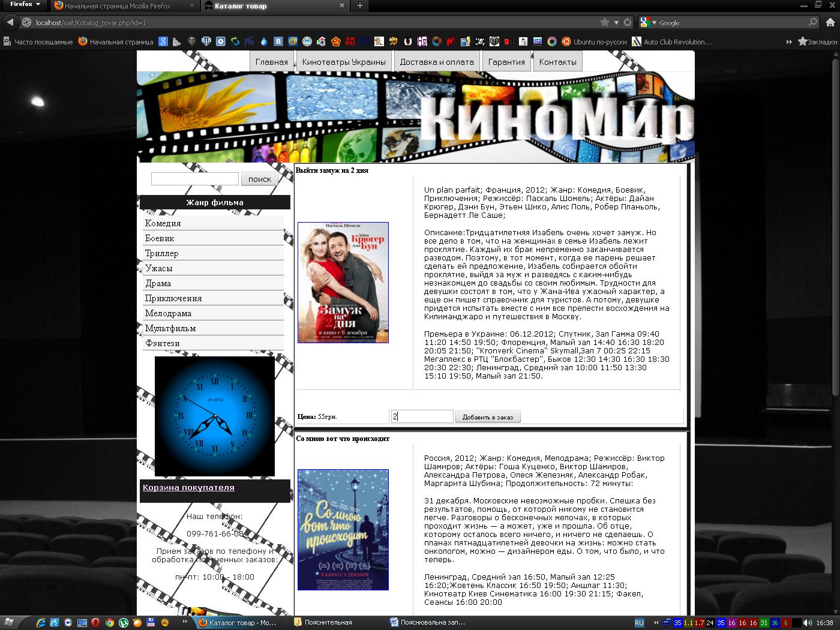
Task: Open the Firefox application menu button
Action: pyautogui.click(x=25, y=5)
